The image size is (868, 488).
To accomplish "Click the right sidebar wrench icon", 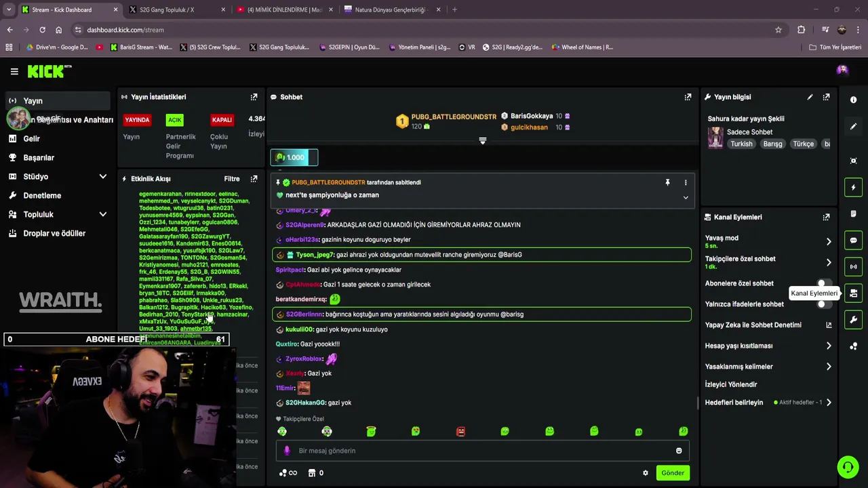I will (x=854, y=320).
